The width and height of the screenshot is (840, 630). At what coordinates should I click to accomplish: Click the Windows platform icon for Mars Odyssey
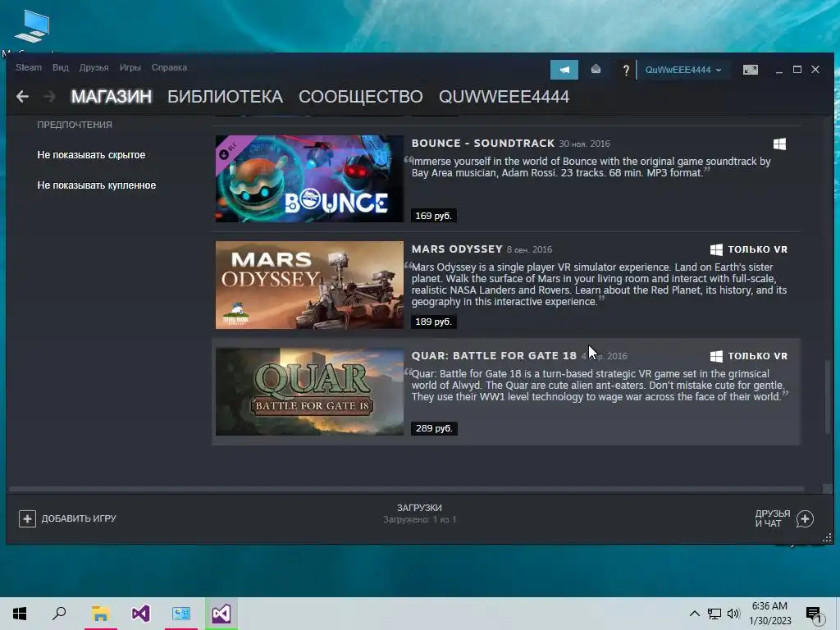click(716, 249)
